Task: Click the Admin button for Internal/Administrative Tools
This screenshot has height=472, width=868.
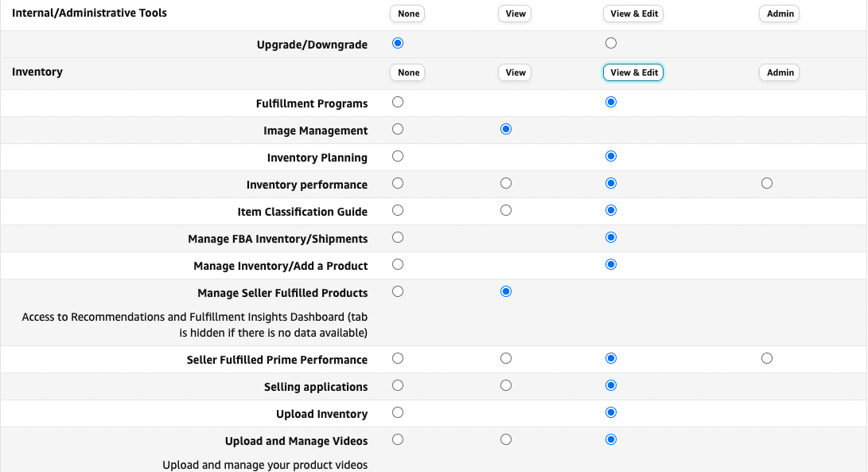Action: pyautogui.click(x=778, y=14)
